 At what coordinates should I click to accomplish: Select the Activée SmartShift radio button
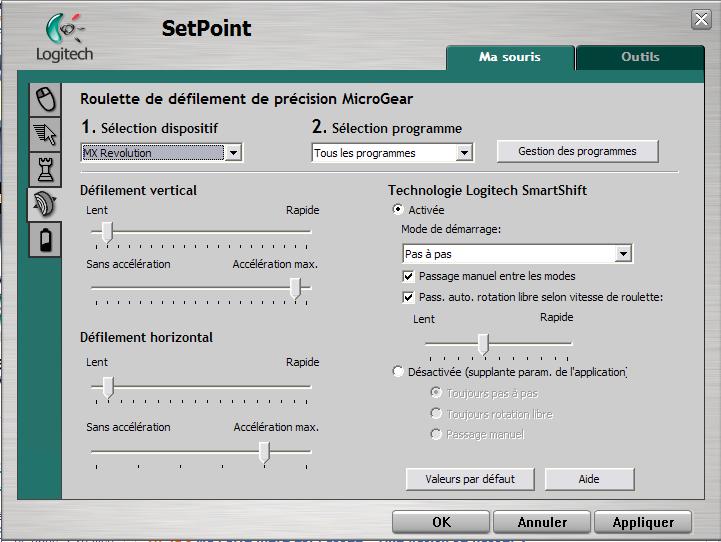[398, 210]
